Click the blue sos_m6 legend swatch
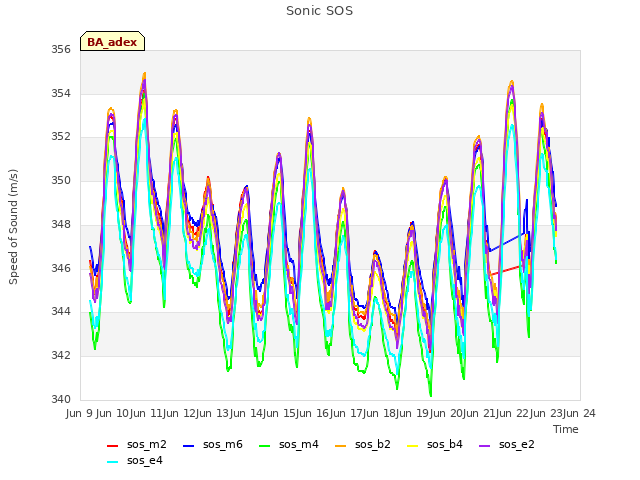The image size is (640, 480). (188, 446)
